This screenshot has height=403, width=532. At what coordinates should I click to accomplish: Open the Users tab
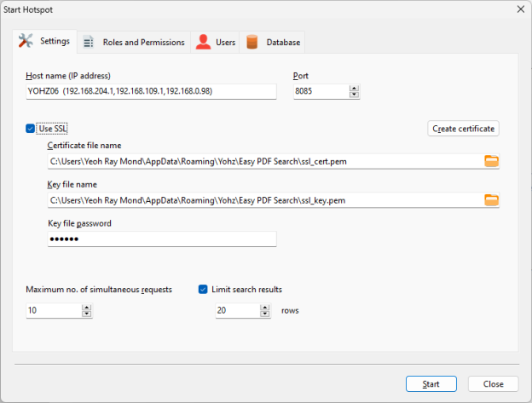coord(215,42)
